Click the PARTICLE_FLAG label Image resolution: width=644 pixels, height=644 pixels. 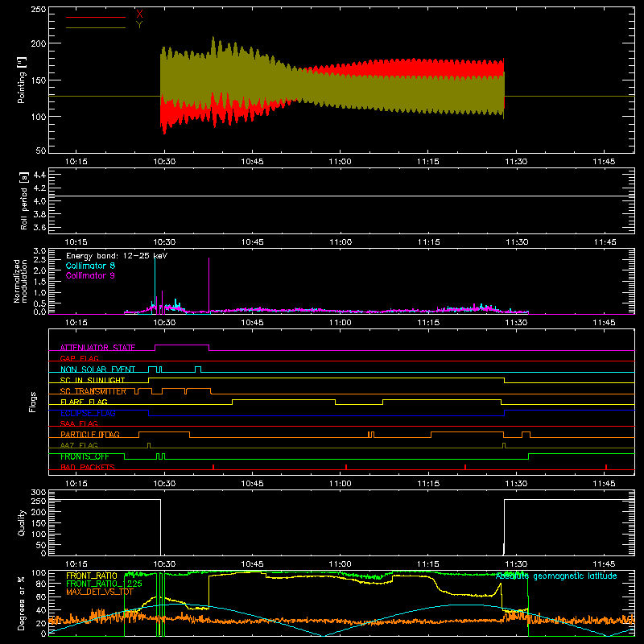[x=90, y=435]
